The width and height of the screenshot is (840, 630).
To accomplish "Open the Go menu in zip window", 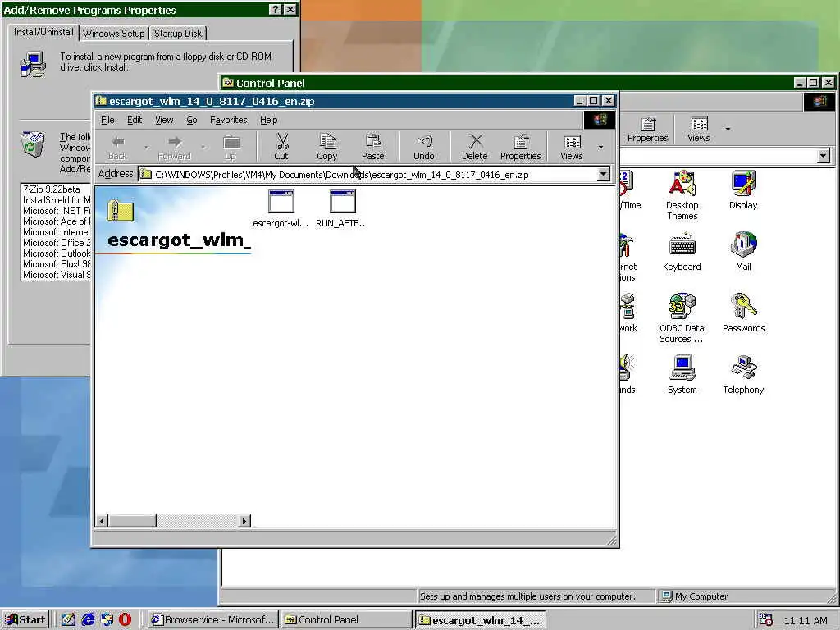I will [x=192, y=120].
